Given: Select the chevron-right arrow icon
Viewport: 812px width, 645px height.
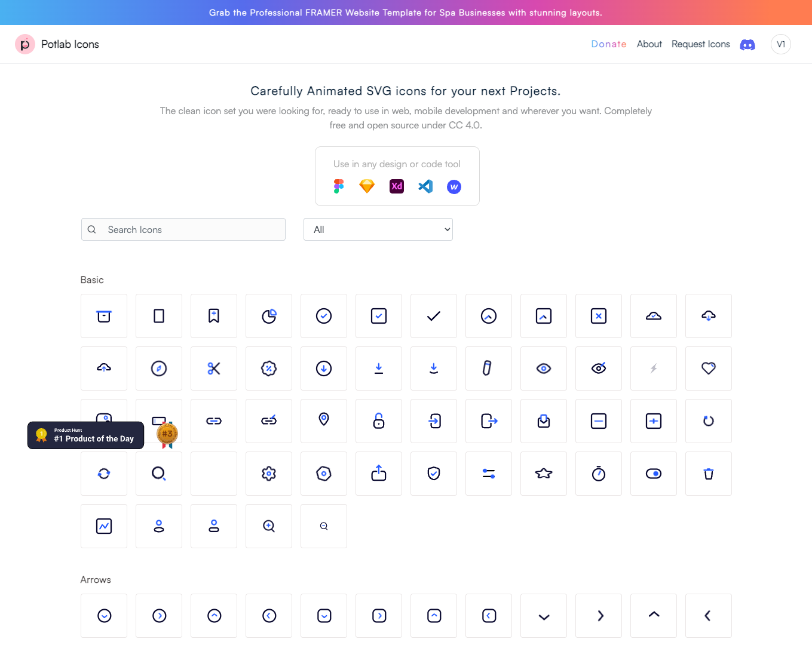Looking at the screenshot, I should click(598, 616).
